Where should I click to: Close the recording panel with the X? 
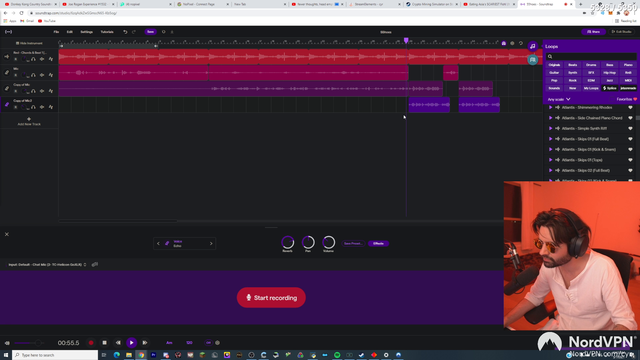pos(7,234)
